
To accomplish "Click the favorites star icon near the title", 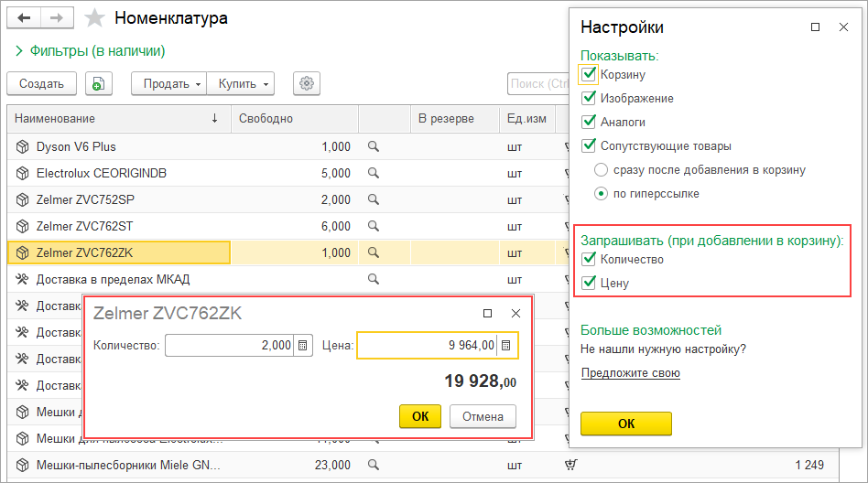I will pyautogui.click(x=94, y=18).
